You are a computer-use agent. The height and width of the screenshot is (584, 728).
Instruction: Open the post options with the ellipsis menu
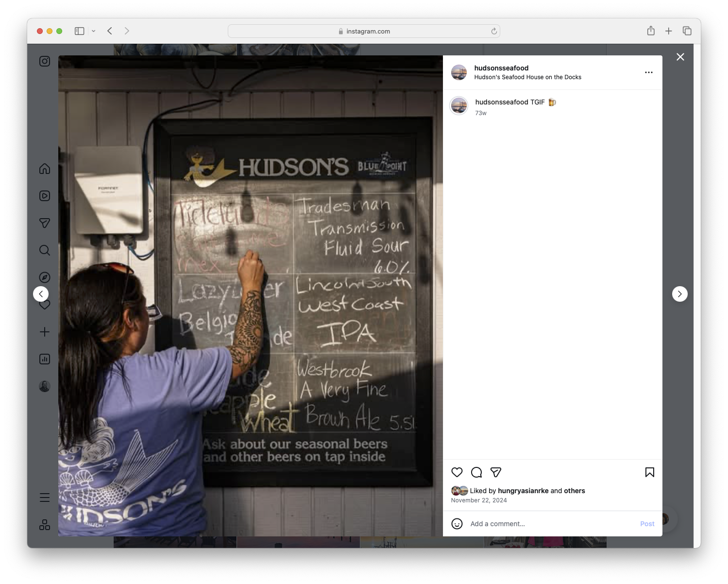click(x=649, y=72)
